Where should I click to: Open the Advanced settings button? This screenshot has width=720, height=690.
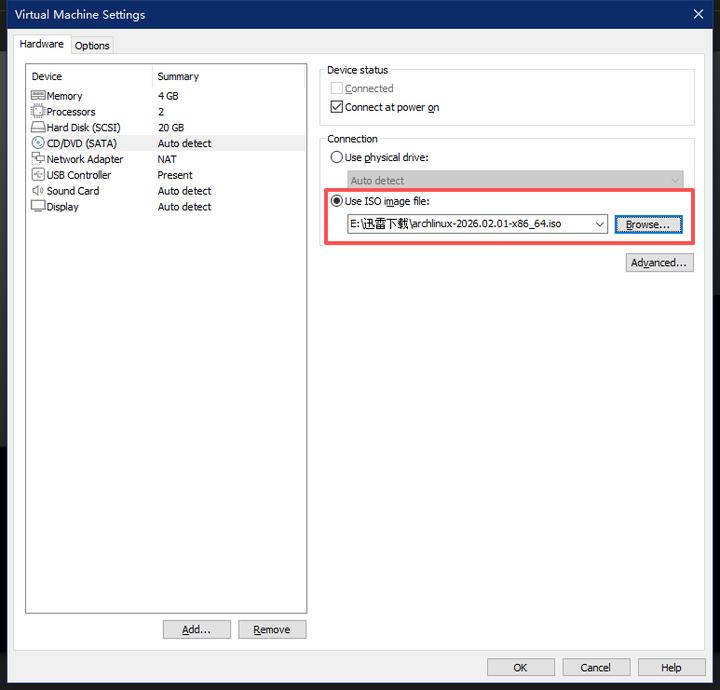(x=659, y=263)
